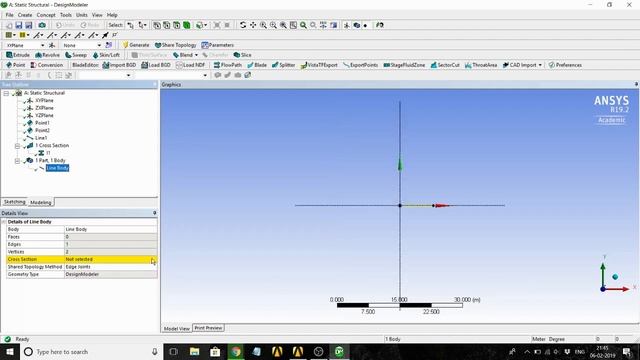Image resolution: width=640 pixels, height=360 pixels.
Task: Select ZXPlane in the tree outline
Action: pos(44,108)
